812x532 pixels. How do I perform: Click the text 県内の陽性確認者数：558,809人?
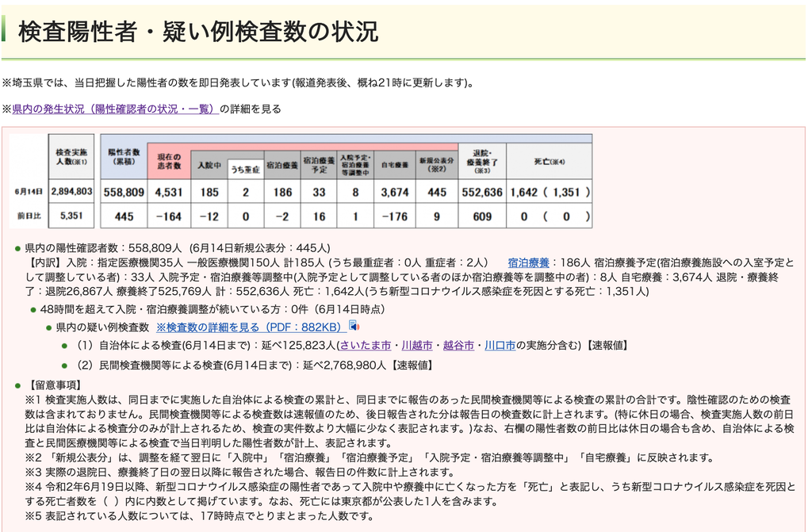click(103, 248)
